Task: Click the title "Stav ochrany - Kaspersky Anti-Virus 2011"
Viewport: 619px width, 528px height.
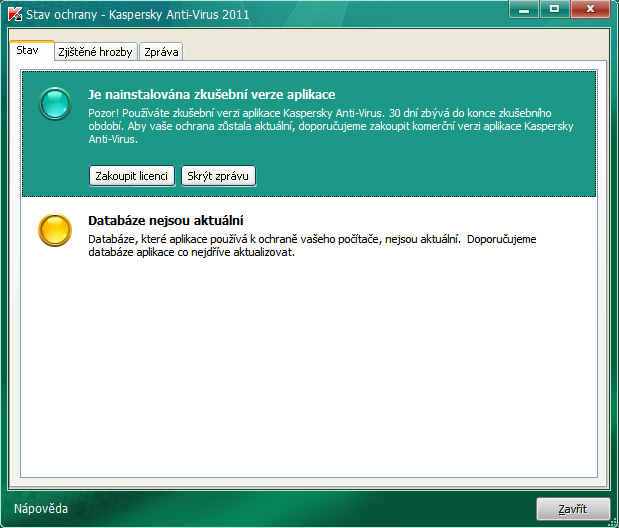Action: point(137,15)
